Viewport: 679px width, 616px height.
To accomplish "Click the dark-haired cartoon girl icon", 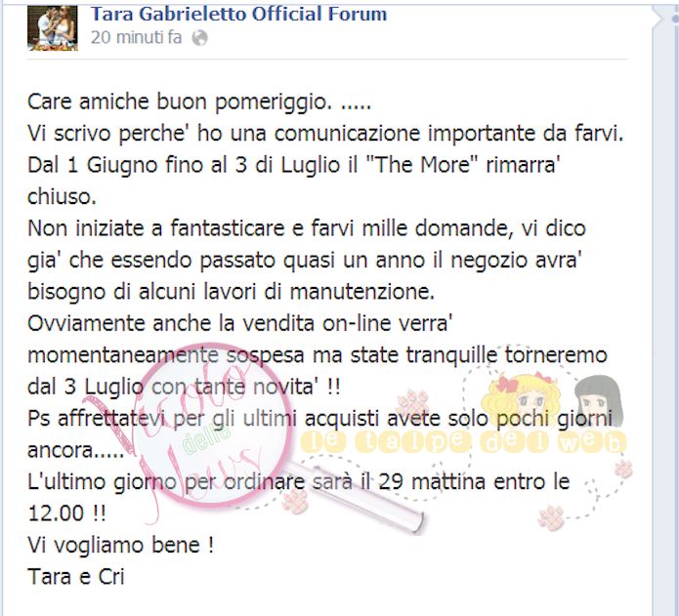I will (599, 400).
